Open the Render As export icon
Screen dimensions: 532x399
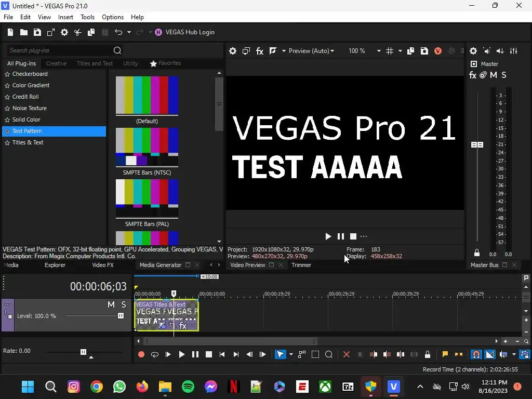[51, 32]
